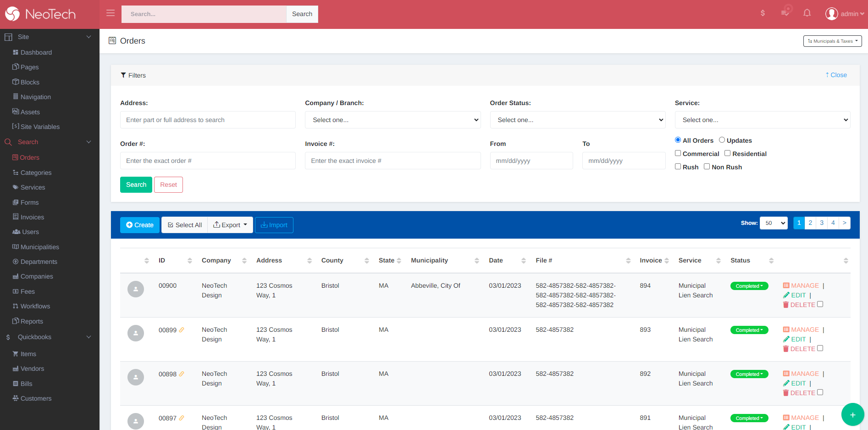Go to page 2 of orders
Screen dimensions: 868x430
pos(810,223)
